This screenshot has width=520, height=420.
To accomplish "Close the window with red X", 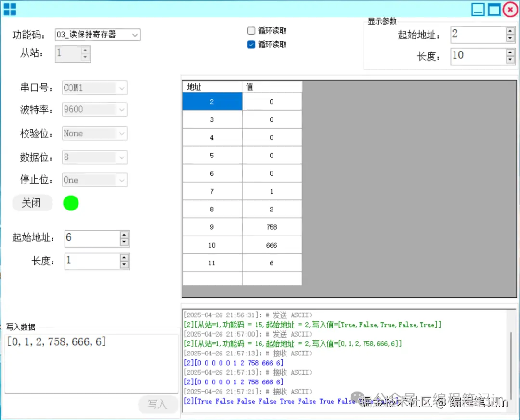I will 510,9.
